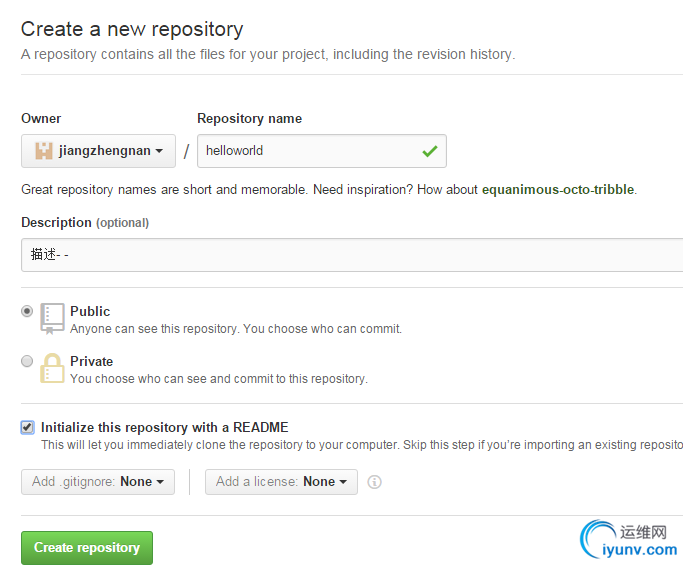Click the Create a new repository heading
This screenshot has width=683, height=566.
coord(132,29)
